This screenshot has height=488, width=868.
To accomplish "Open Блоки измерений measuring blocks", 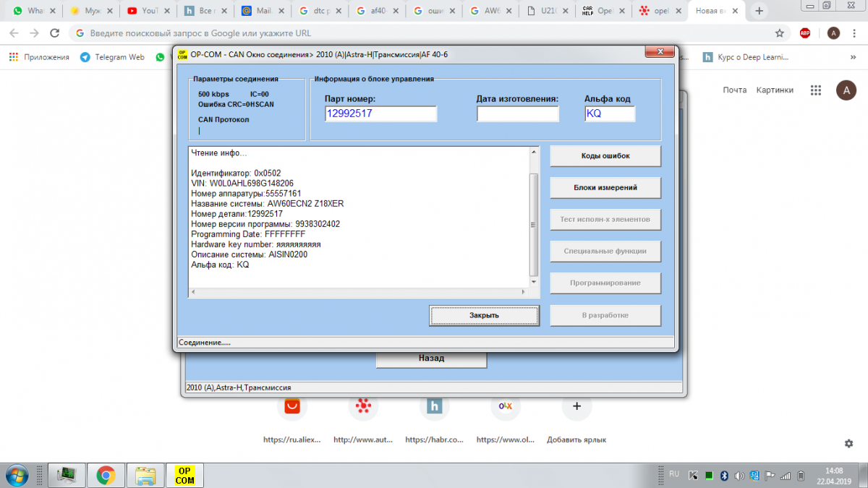I will tap(605, 187).
